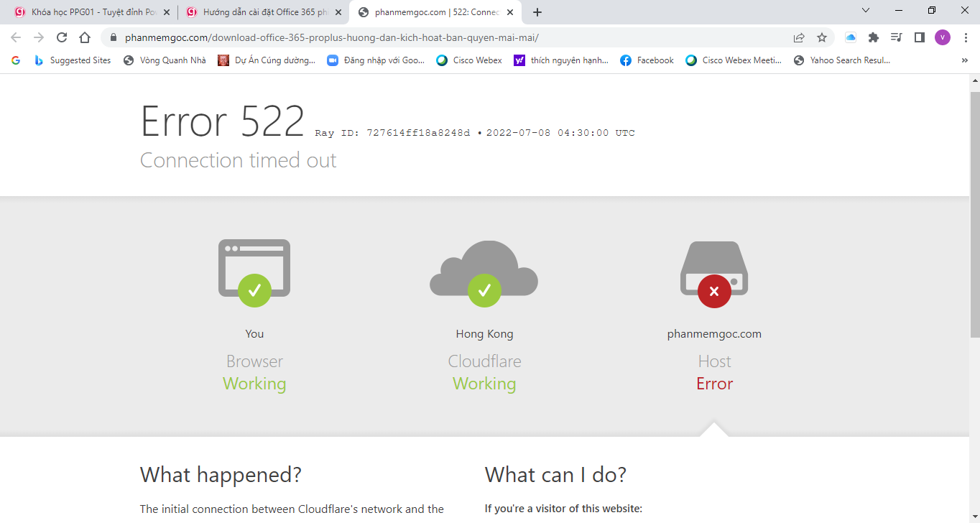The height and width of the screenshot is (523, 980).
Task: Click 'Connection timed out' text
Action: (x=239, y=160)
